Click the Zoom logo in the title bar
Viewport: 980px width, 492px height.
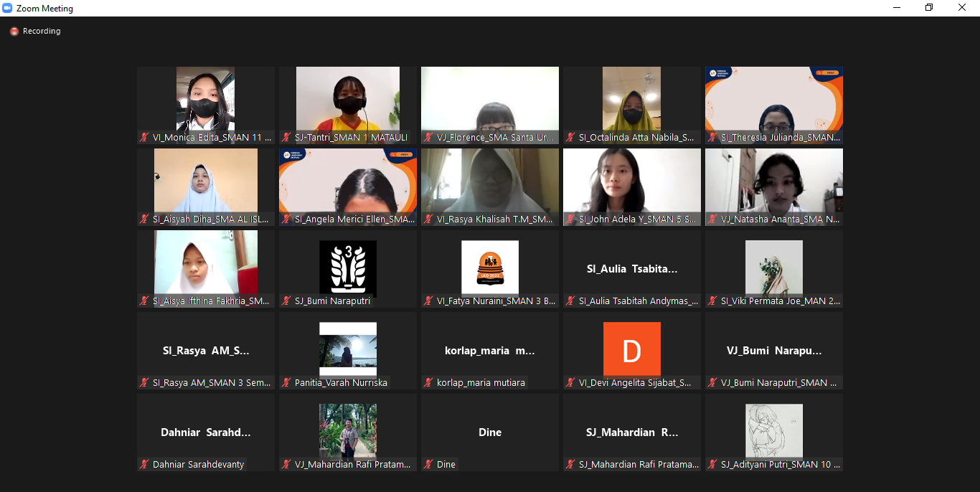(8, 9)
